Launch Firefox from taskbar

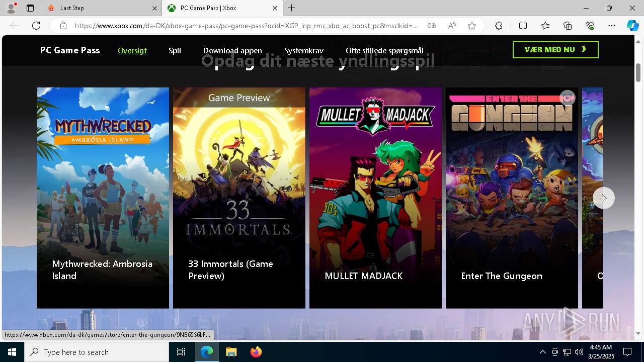[256, 352]
